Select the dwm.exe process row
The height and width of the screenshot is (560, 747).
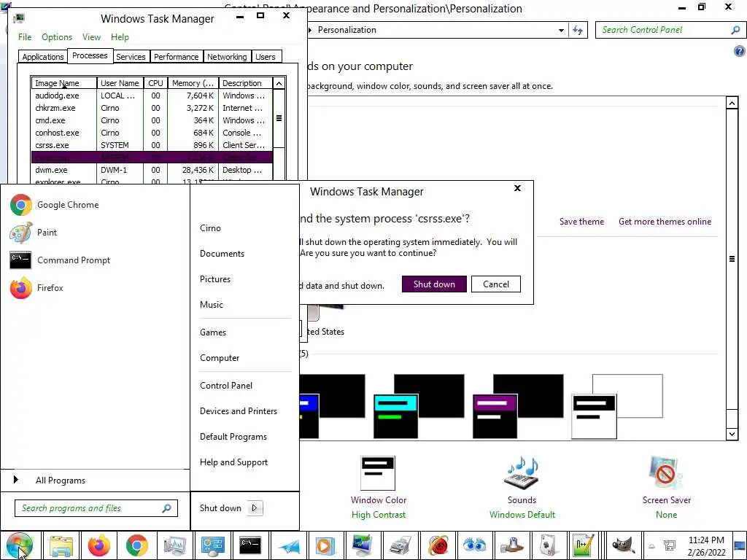pos(152,170)
